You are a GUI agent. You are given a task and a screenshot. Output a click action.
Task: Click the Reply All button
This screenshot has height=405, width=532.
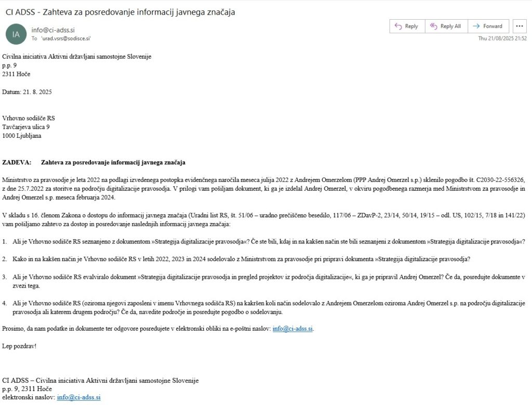446,26
